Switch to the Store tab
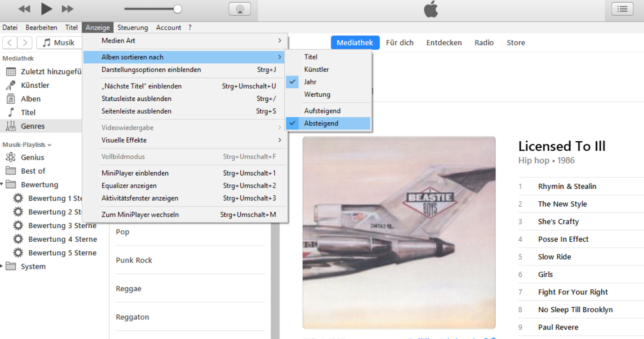The image size is (644, 339). [516, 43]
